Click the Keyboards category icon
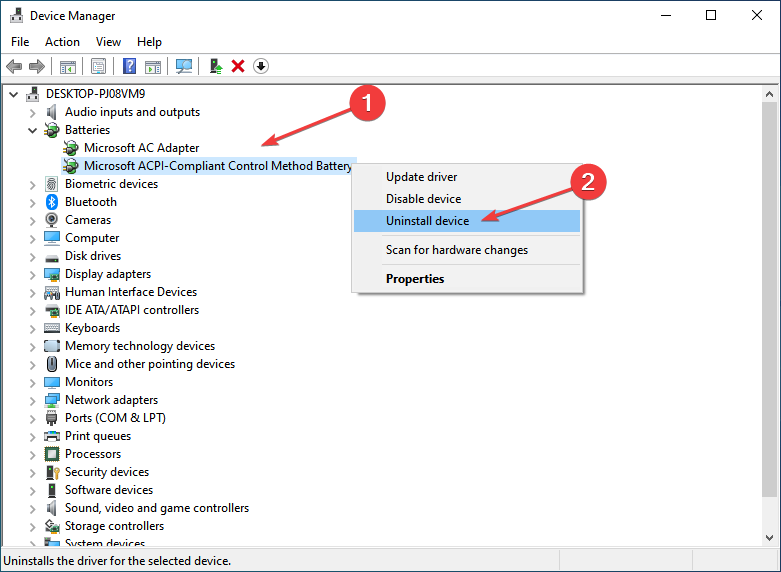 pyautogui.click(x=52, y=328)
